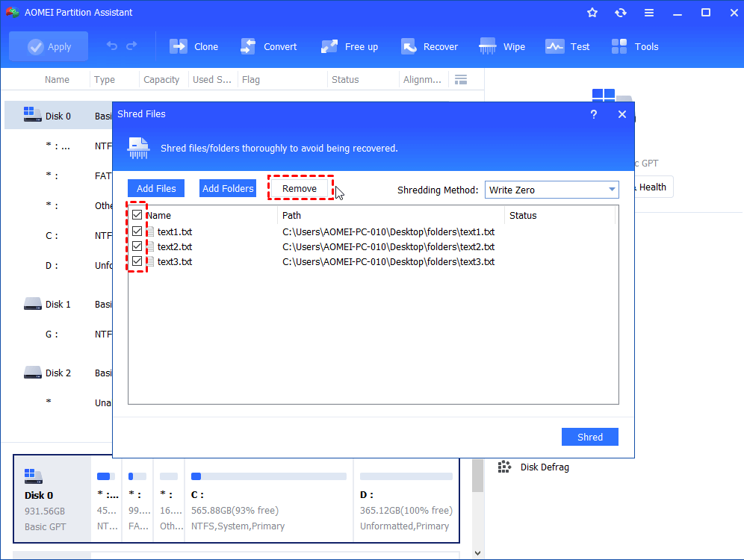This screenshot has width=744, height=560.
Task: Select the text1.txt file name
Action: [175, 232]
